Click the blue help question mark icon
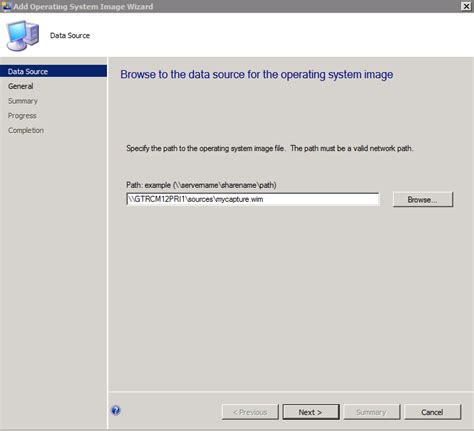The width and height of the screenshot is (474, 431). tap(116, 410)
